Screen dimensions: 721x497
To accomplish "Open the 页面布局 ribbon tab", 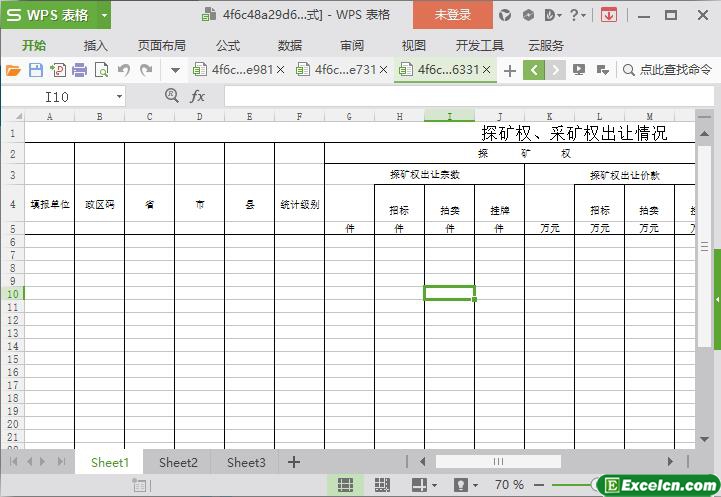I will click(x=161, y=46).
